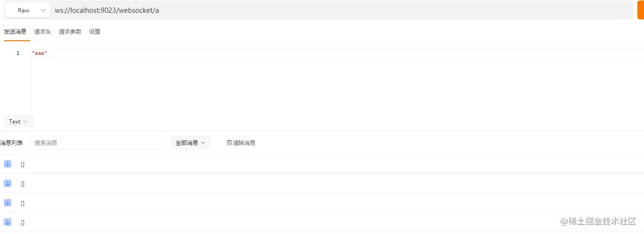This screenshot has width=644, height=234.
Task: Click the trash icon beside 清除消息
Action: 229,143
